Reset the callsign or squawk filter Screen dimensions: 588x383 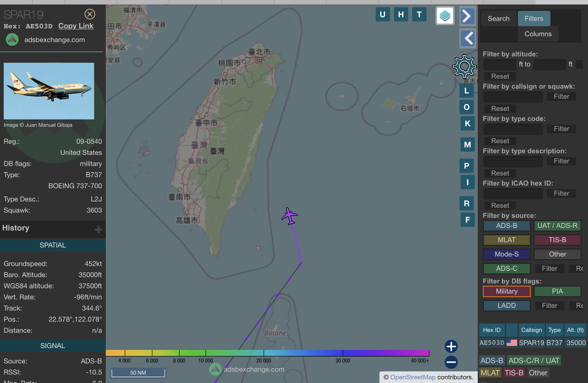[500, 109]
